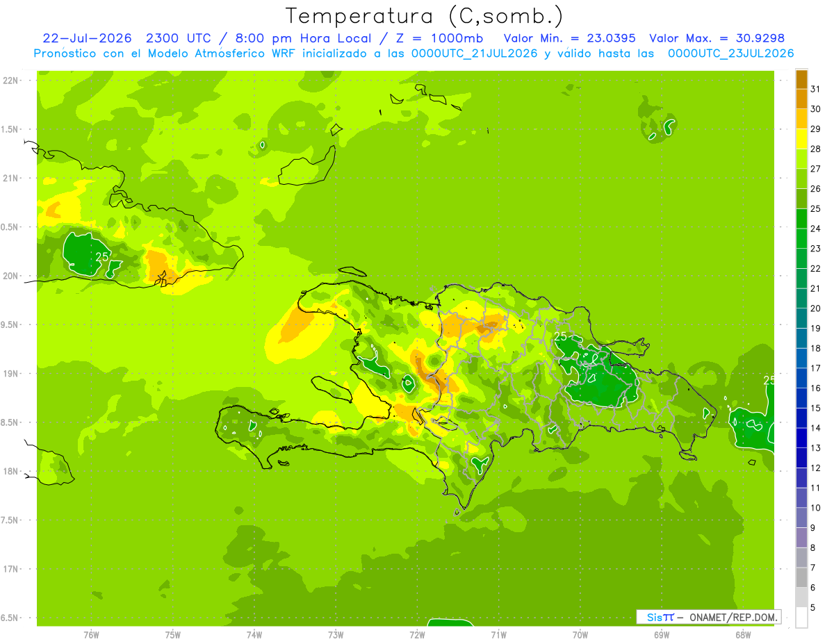The width and height of the screenshot is (834, 644).
Task: Pick the yellow legend swatch between 28 and 29
Action: pyautogui.click(x=801, y=139)
